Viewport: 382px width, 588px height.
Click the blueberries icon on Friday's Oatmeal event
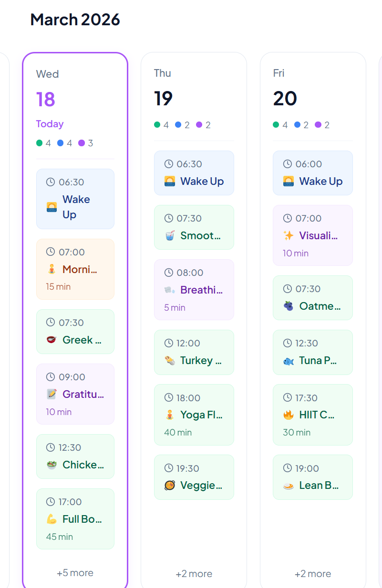coord(289,306)
